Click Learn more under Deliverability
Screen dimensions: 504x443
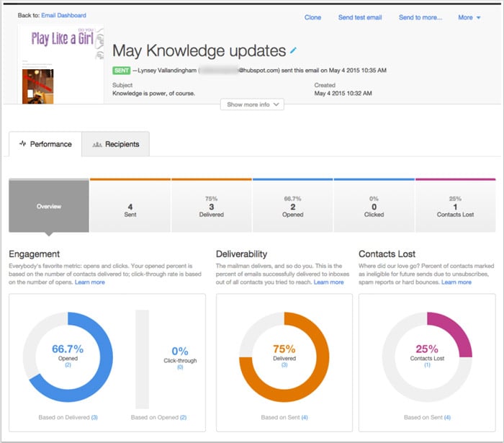coord(328,282)
